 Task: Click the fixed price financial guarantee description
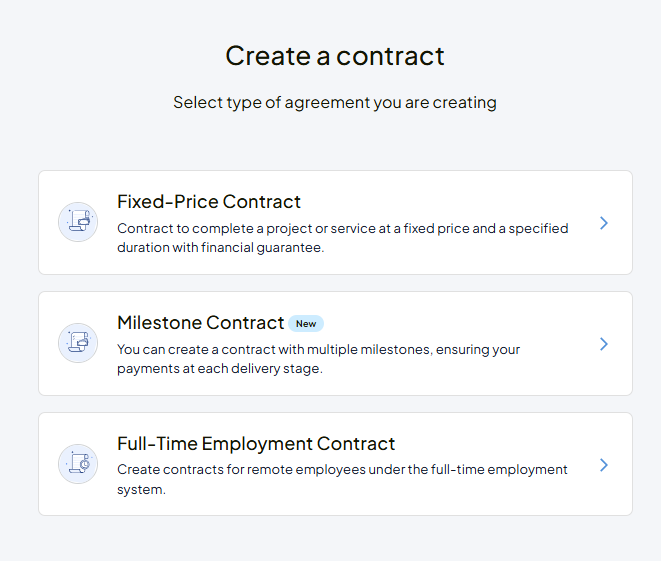pyautogui.click(x=342, y=238)
